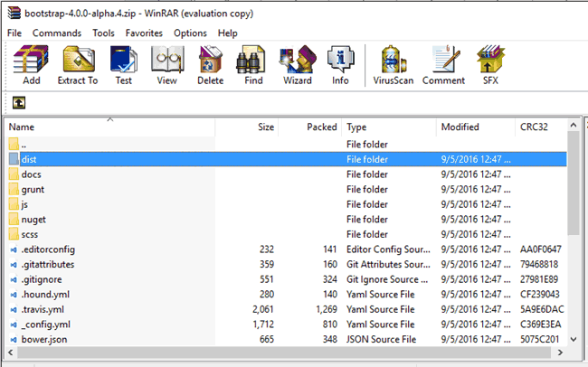Click the Delete toolbar icon
588x367 pixels.
click(x=211, y=65)
